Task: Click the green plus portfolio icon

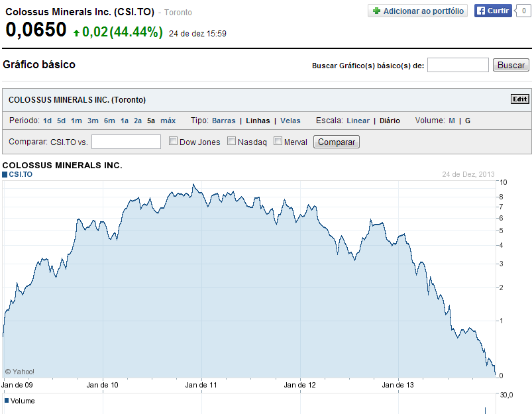Action: tap(376, 11)
